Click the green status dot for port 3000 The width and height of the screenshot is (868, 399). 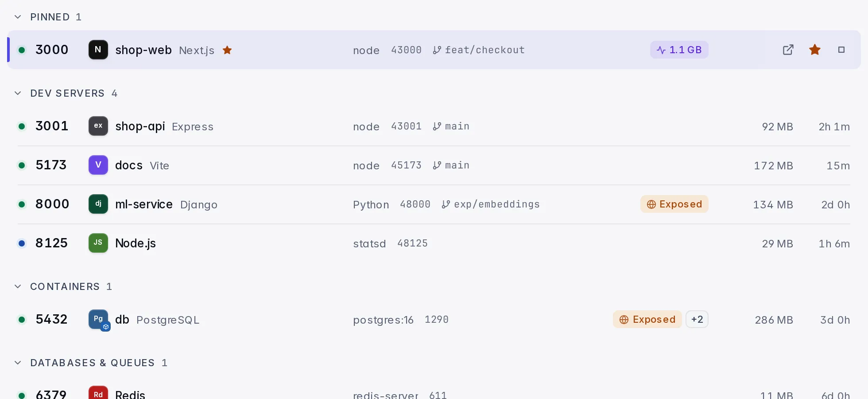[x=22, y=50]
